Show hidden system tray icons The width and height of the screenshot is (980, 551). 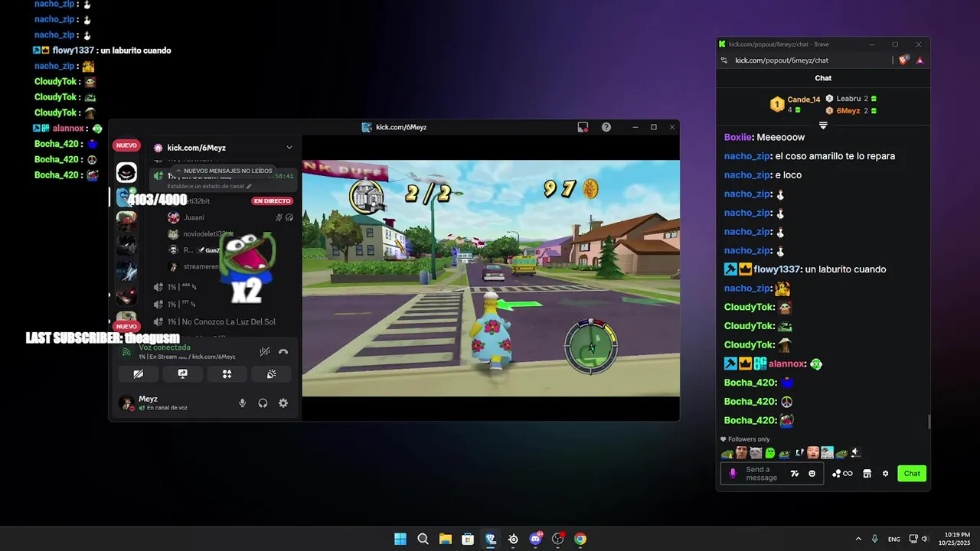(858, 539)
